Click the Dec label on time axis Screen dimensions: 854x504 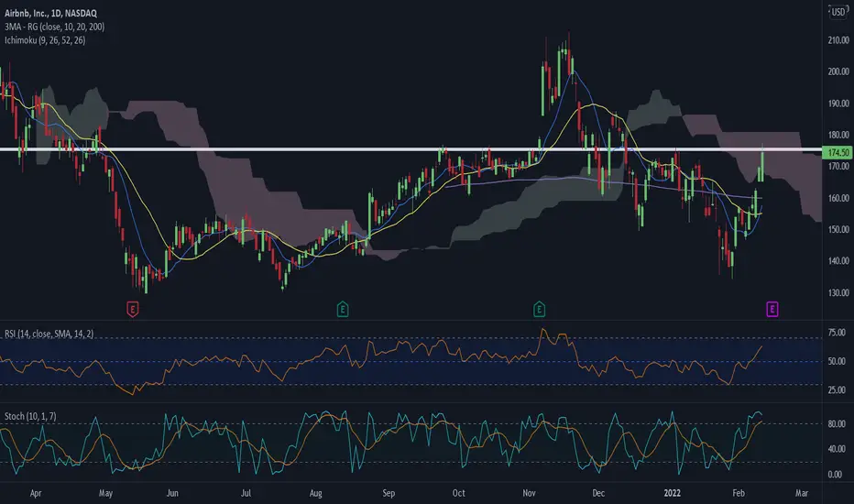tap(598, 493)
